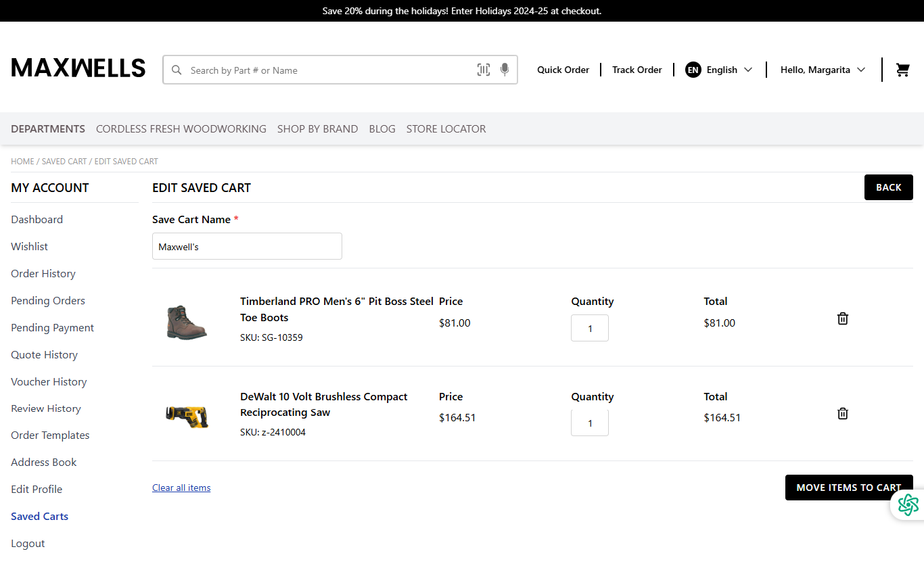Image resolution: width=924 pixels, height=568 pixels.
Task: Click the Timberland boots quantity field
Action: [x=590, y=329]
